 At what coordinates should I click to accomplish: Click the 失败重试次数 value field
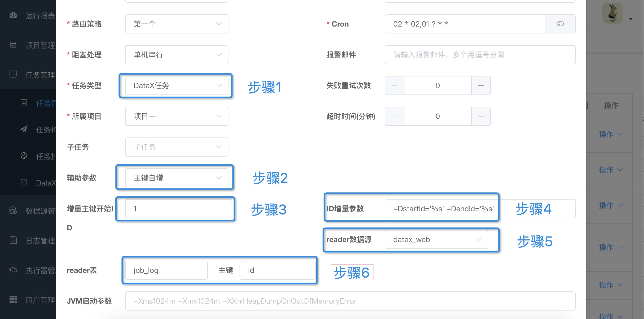click(438, 85)
